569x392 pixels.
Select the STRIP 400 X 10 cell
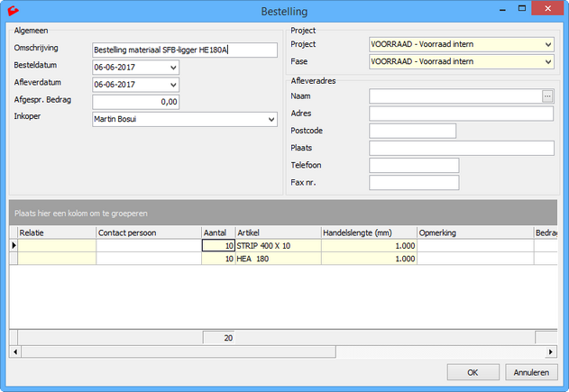279,246
